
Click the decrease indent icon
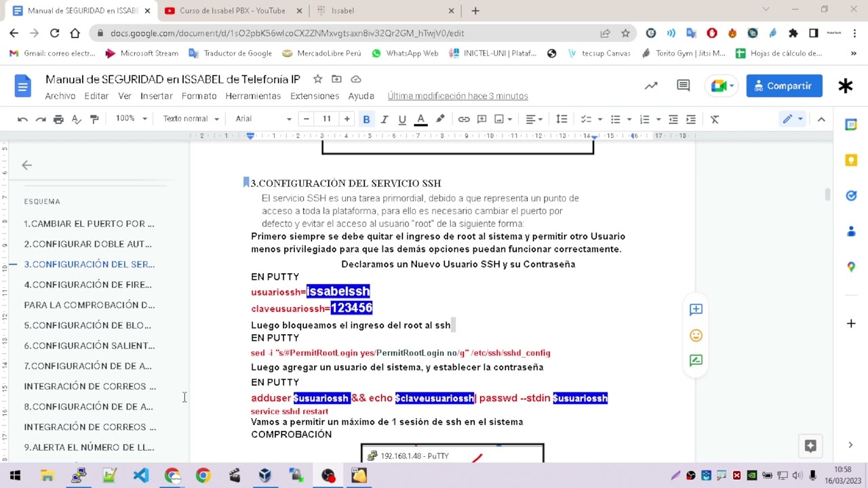pos(673,119)
